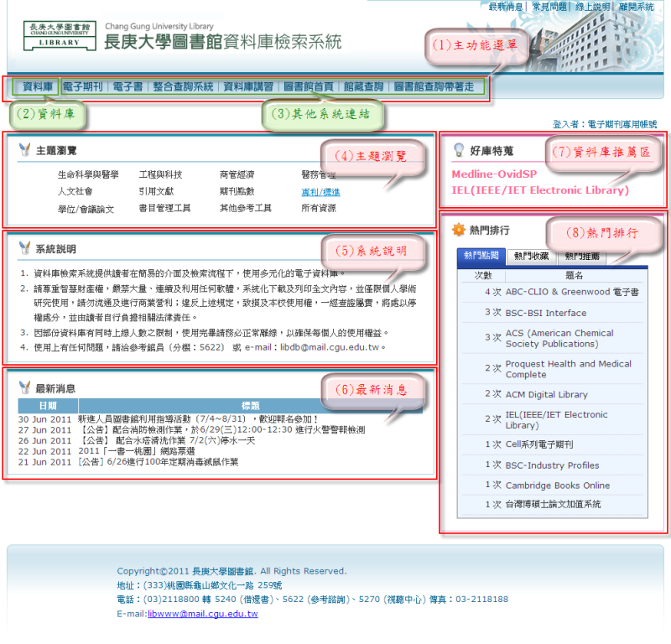Browse the 引用文獻 subject category
Screen dimensions: 671x644
coord(156,191)
